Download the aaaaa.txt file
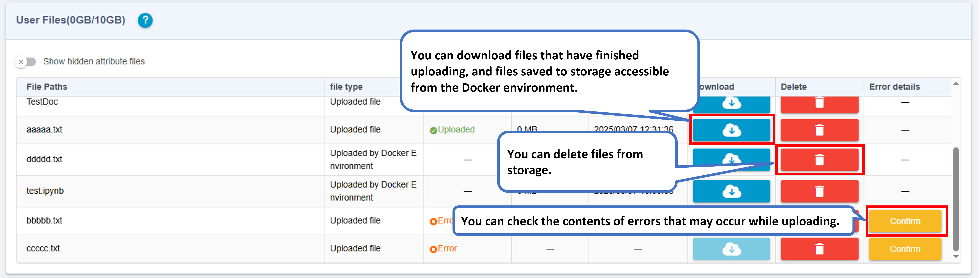The height and width of the screenshot is (278, 980). point(731,130)
